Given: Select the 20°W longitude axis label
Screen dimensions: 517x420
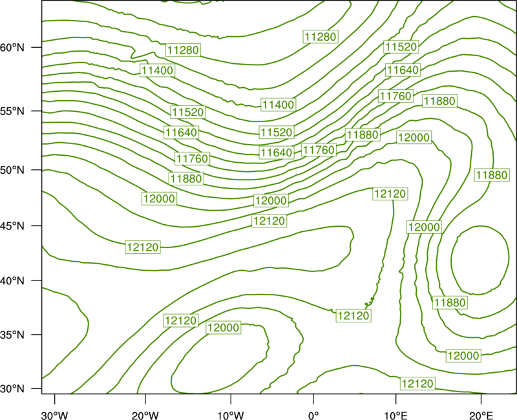Looking at the screenshot, I should 145,415.
